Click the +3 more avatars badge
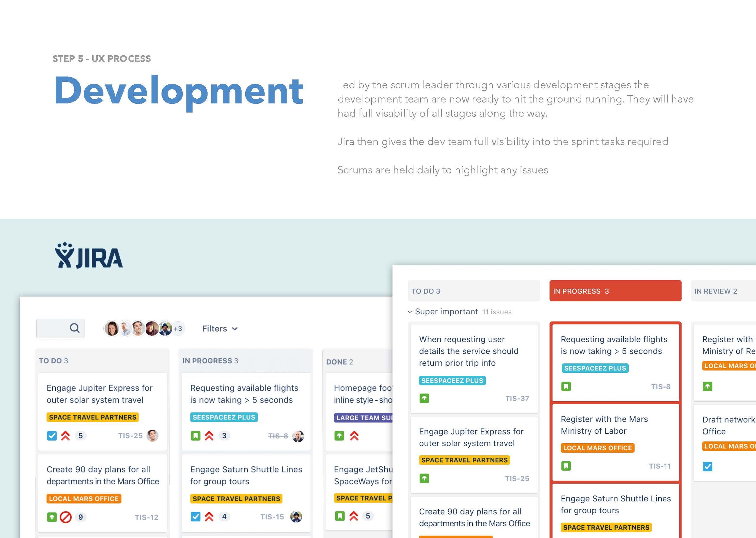This screenshot has width=756, height=538. point(178,329)
